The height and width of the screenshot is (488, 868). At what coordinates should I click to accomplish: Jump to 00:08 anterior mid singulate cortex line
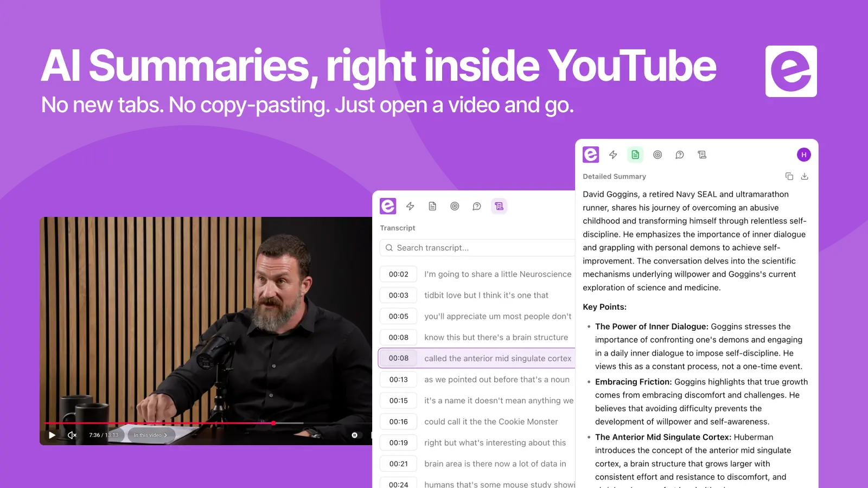476,358
